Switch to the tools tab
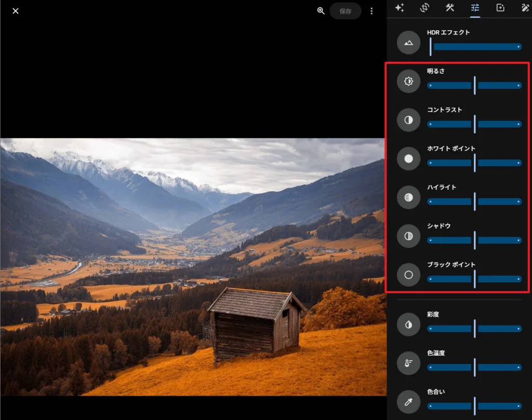This screenshot has width=532, height=420. tap(450, 8)
